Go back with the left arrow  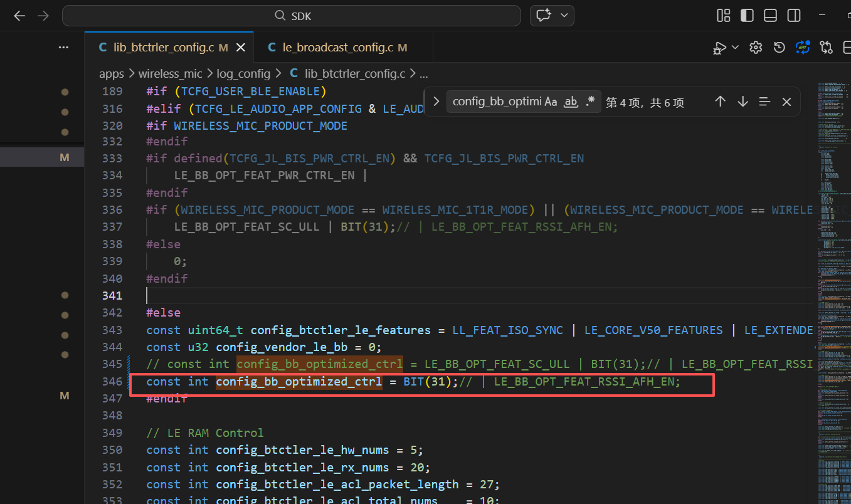19,16
